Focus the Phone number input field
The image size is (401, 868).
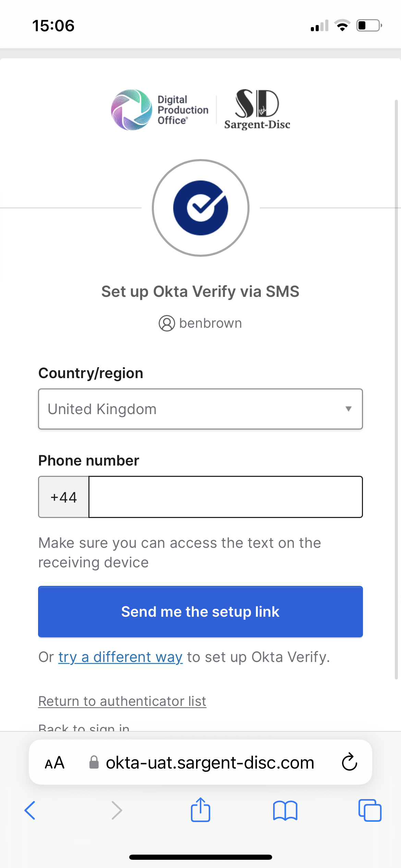(226, 497)
